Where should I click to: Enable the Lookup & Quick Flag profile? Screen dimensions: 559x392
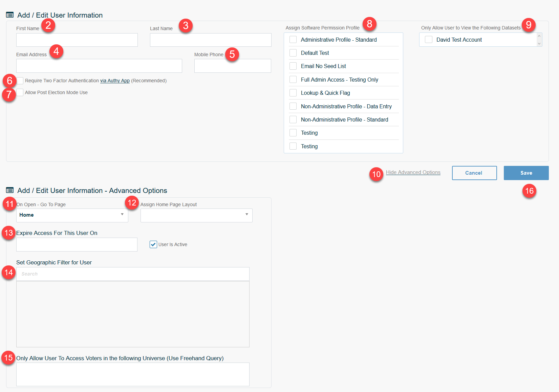point(293,92)
